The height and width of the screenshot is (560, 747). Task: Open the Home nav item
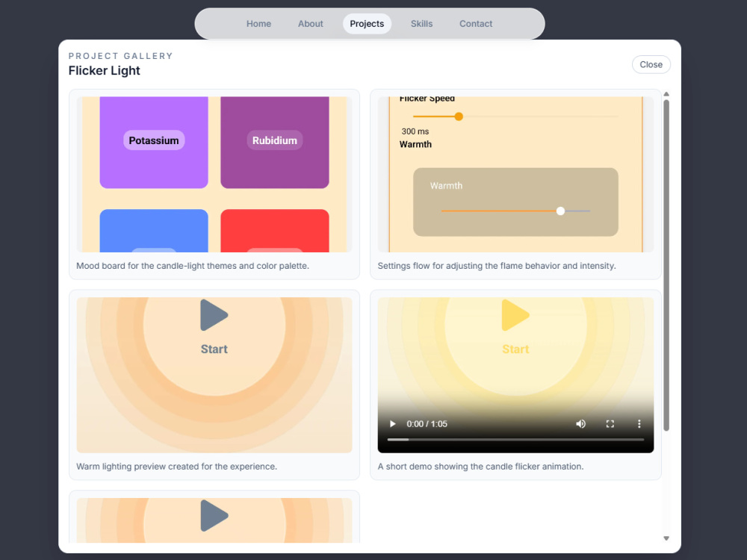point(258,24)
